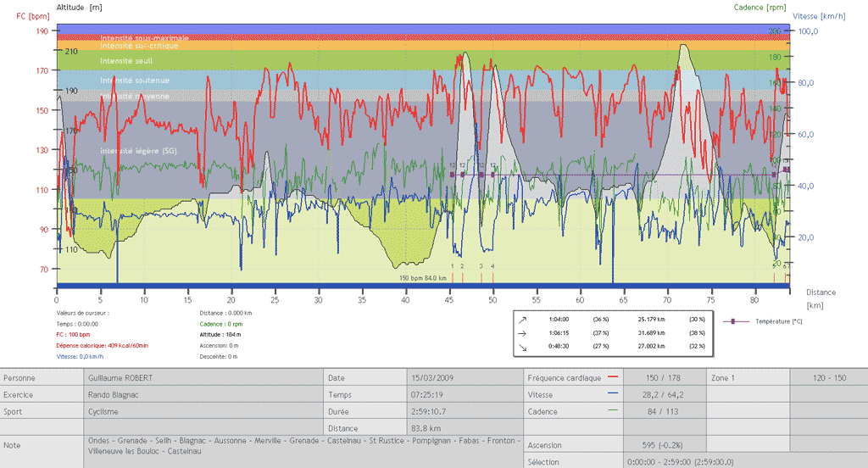This screenshot has height=468, width=868.
Task: Click the Personne field with Guillaume ROBERT
Action: [x=203, y=377]
